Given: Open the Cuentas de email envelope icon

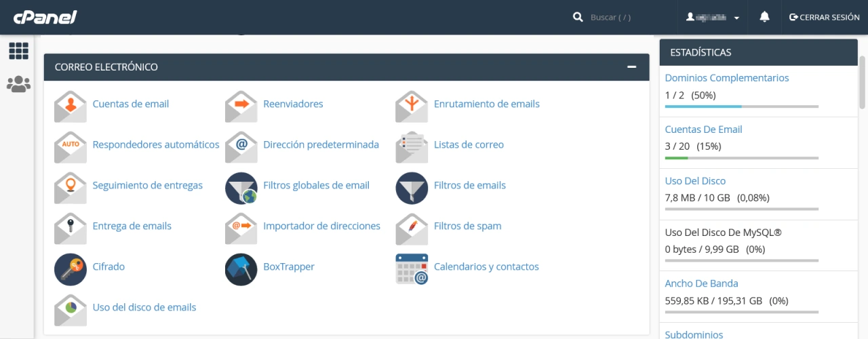Looking at the screenshot, I should coord(71,106).
